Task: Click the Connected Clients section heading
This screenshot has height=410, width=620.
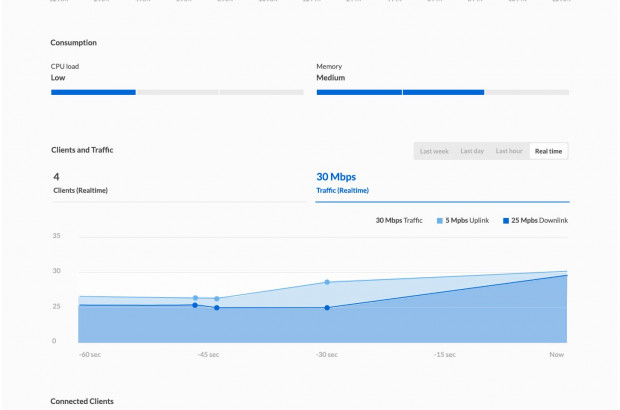Action: pos(82,401)
